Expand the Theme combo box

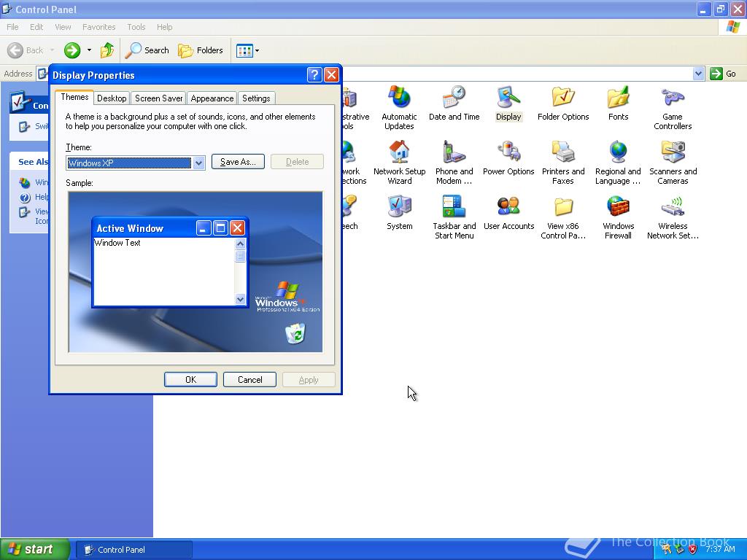199,163
